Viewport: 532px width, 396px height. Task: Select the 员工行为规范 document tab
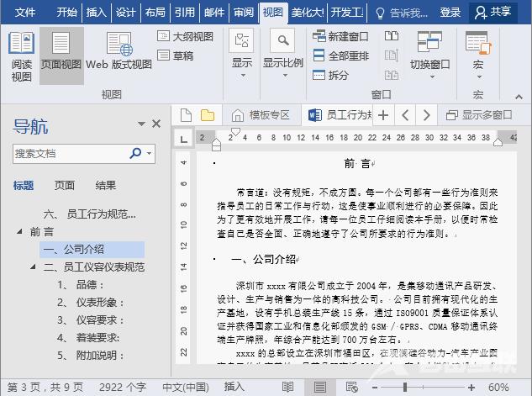[x=340, y=115]
